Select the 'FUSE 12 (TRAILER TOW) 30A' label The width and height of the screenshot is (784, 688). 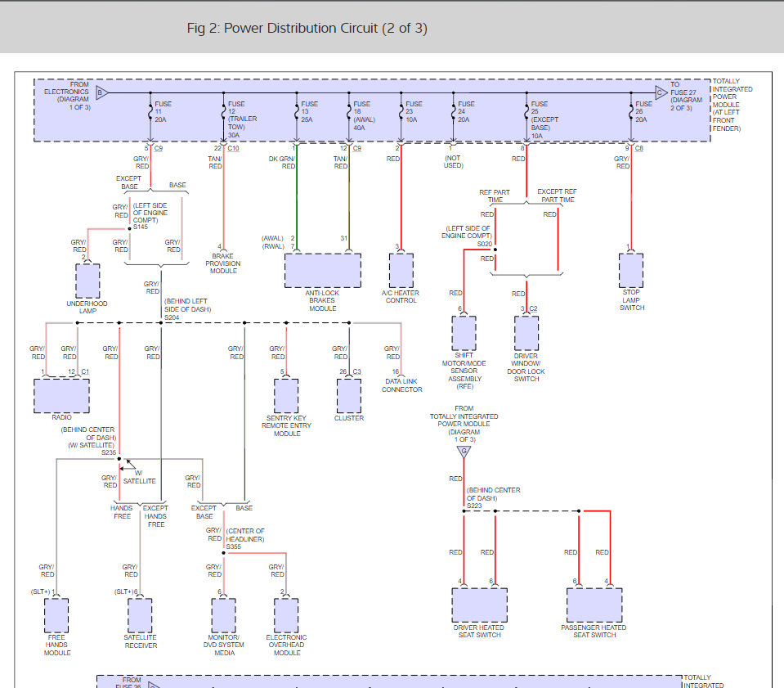(x=242, y=119)
